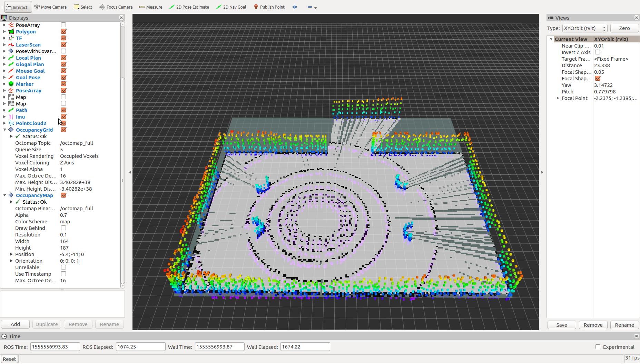The width and height of the screenshot is (640, 364).
Task: Click the Views panel camera icon
Action: tap(551, 18)
